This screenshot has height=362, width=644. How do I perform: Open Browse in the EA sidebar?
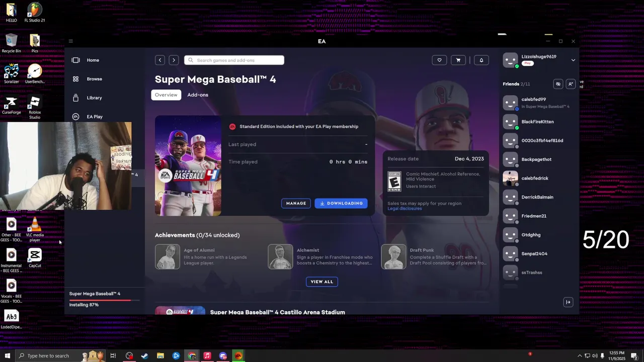(x=94, y=79)
